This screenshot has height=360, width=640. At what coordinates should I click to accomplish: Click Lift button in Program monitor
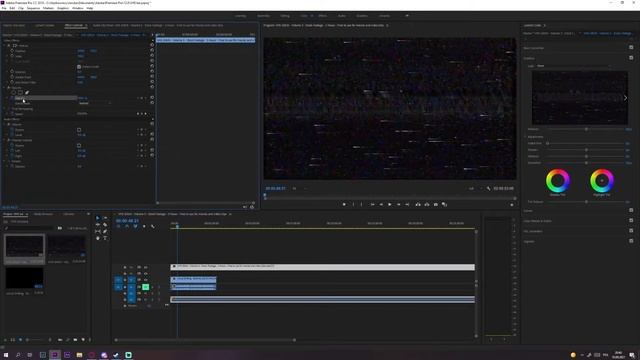(x=418, y=204)
